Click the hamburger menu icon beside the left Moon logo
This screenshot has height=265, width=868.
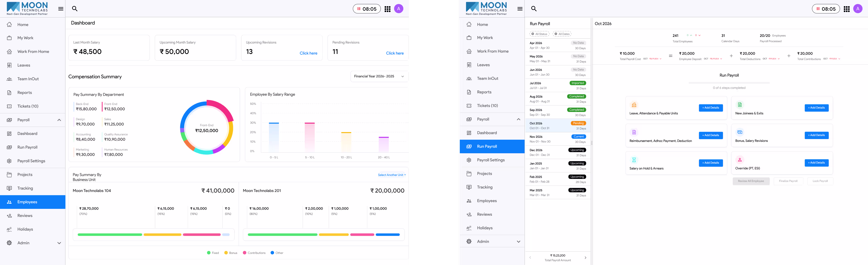click(x=61, y=9)
